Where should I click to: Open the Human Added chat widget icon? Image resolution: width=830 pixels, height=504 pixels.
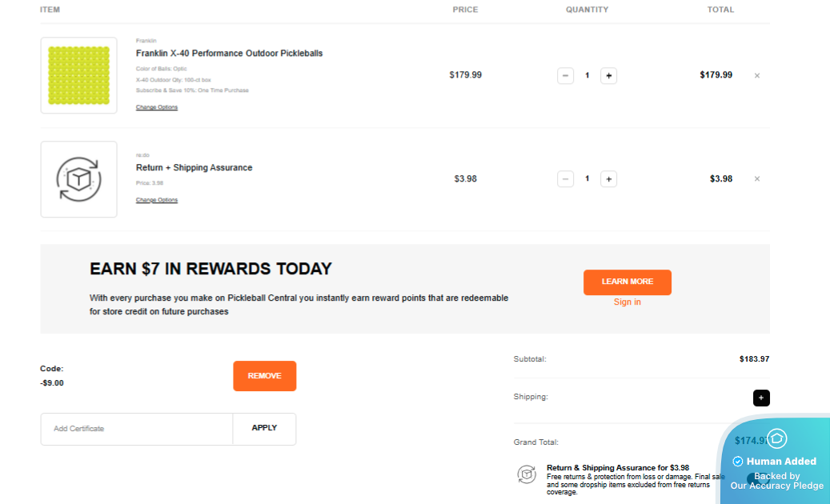776,438
